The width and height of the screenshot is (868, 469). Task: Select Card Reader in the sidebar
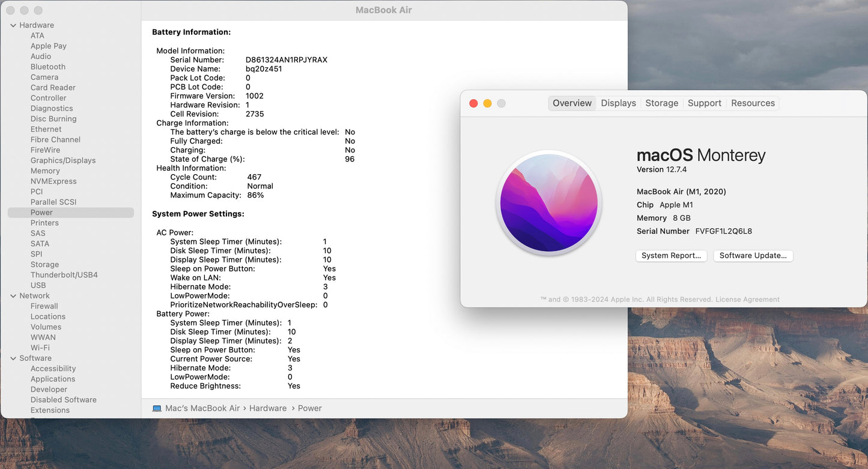53,88
